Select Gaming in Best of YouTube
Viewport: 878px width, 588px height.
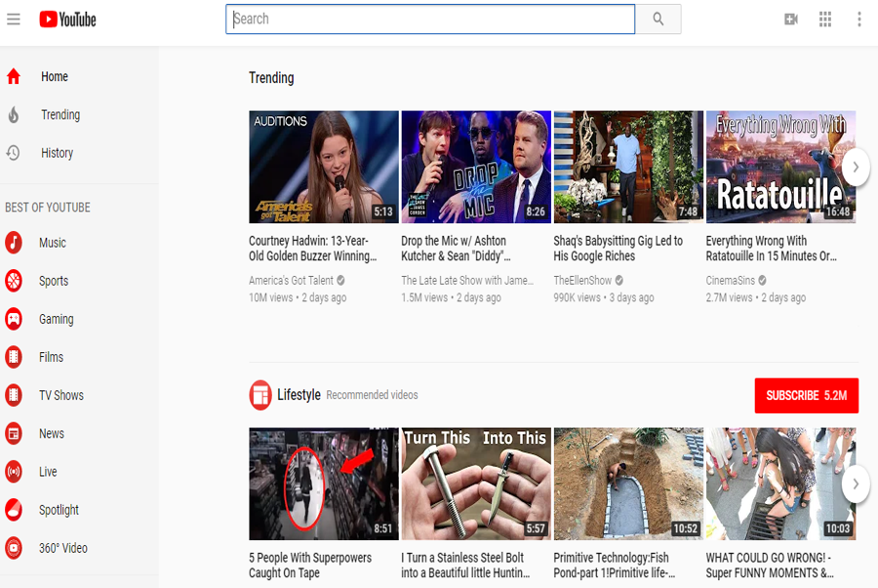56,319
